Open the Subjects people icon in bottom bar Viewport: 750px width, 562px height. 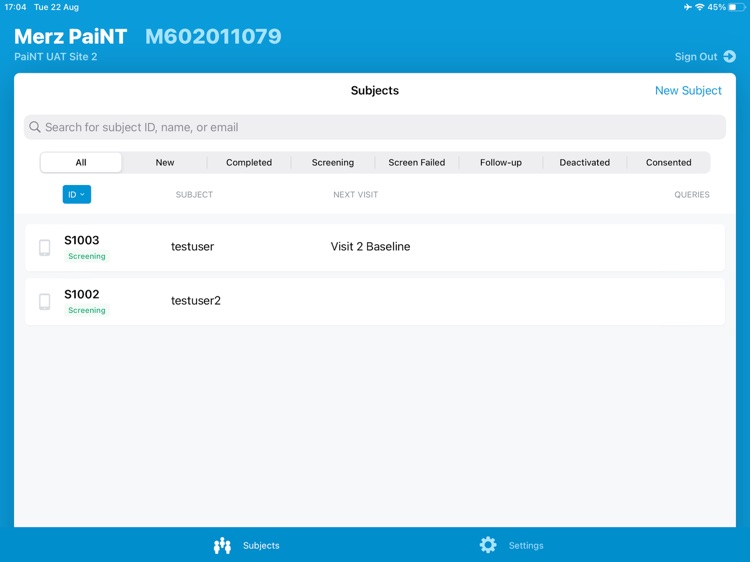coord(222,545)
